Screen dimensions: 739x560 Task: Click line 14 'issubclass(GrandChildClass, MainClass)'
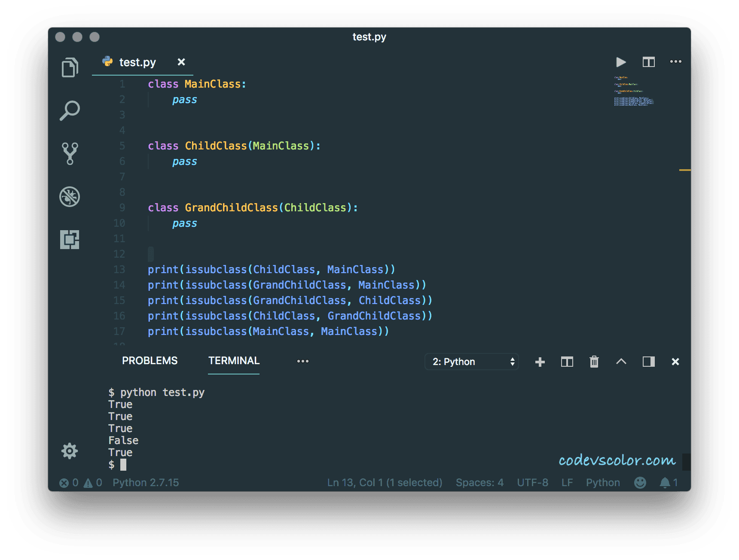302,285
